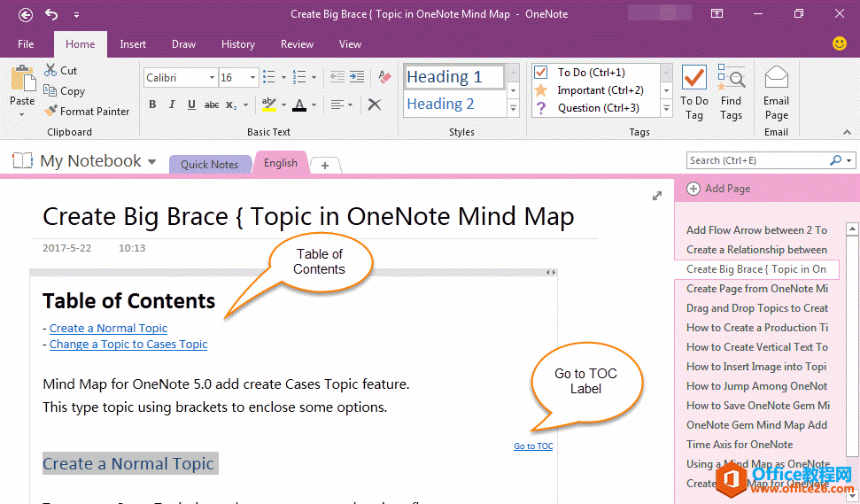This screenshot has height=504, width=860.
Task: Follow the 'Create a Normal Topic' link
Action: 108,328
